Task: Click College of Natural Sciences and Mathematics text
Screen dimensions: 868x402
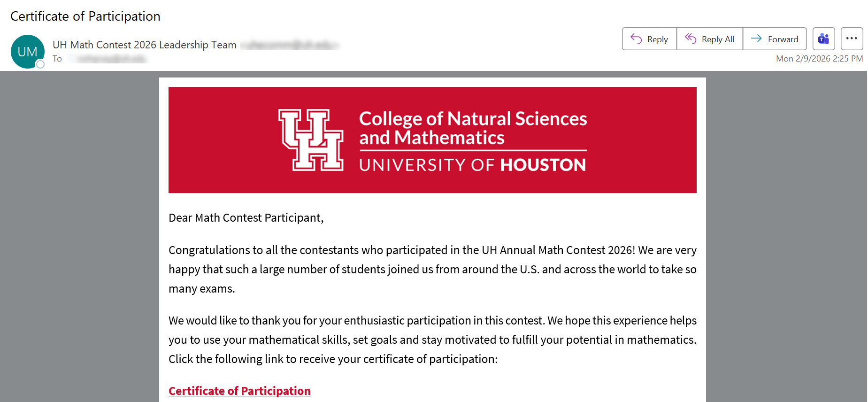Action: (472, 128)
